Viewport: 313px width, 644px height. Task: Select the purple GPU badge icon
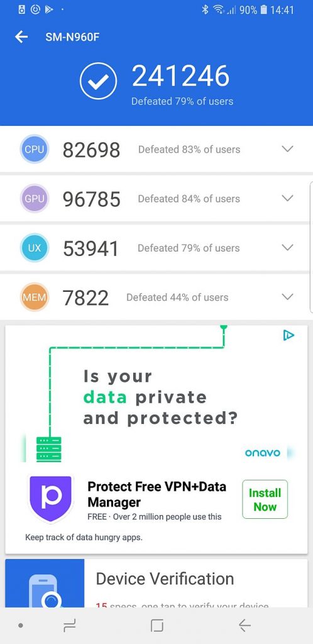click(35, 198)
